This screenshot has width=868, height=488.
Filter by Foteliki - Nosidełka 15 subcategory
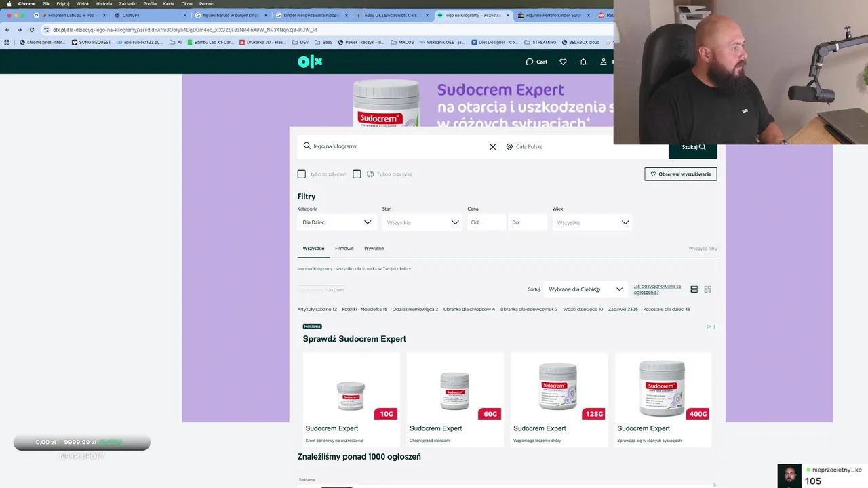pyautogui.click(x=365, y=309)
